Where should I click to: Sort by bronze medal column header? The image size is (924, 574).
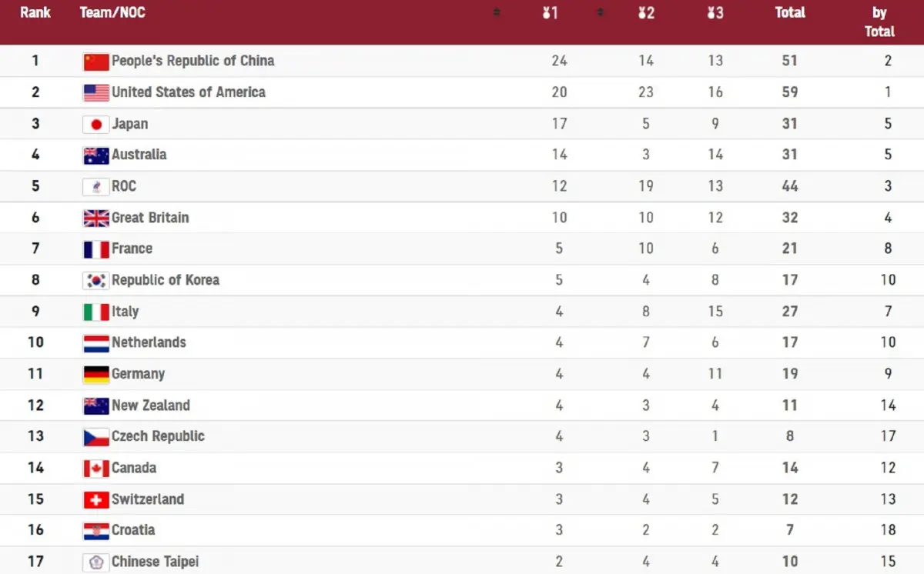click(715, 13)
